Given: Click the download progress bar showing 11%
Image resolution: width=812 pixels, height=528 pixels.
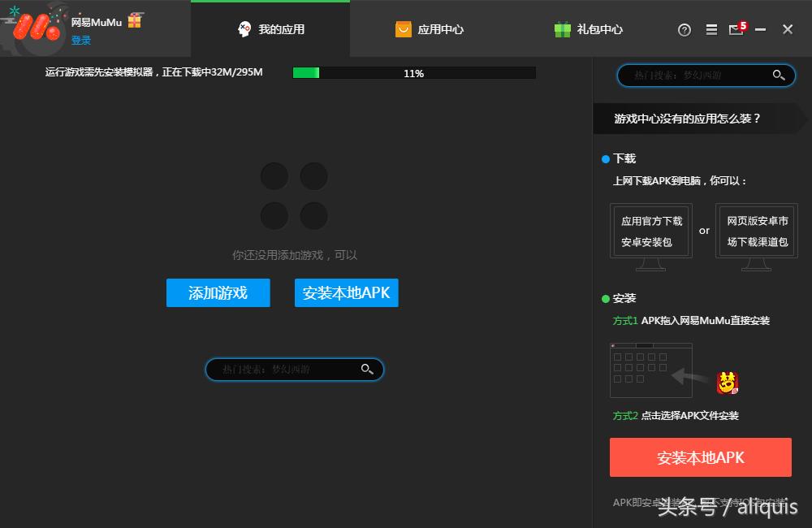Looking at the screenshot, I should (x=414, y=72).
